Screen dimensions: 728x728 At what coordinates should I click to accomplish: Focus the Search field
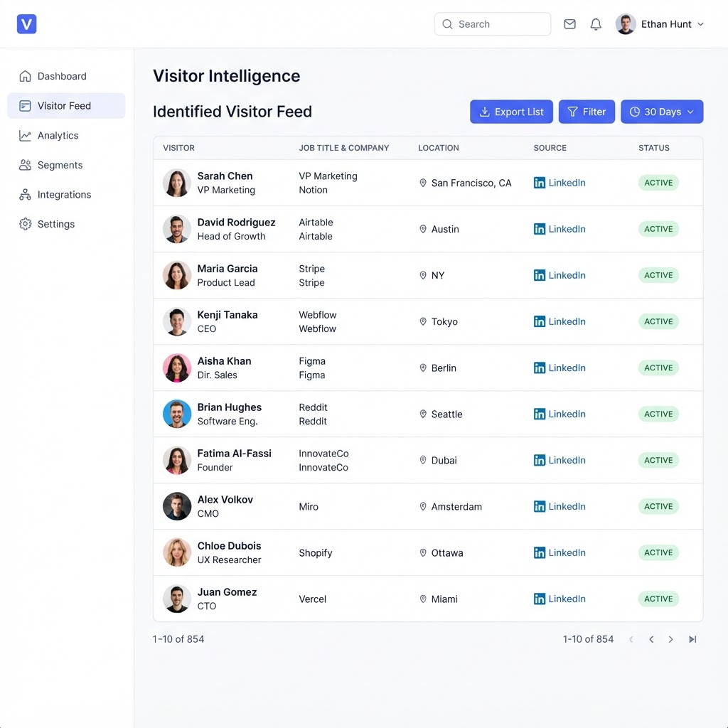(x=493, y=24)
